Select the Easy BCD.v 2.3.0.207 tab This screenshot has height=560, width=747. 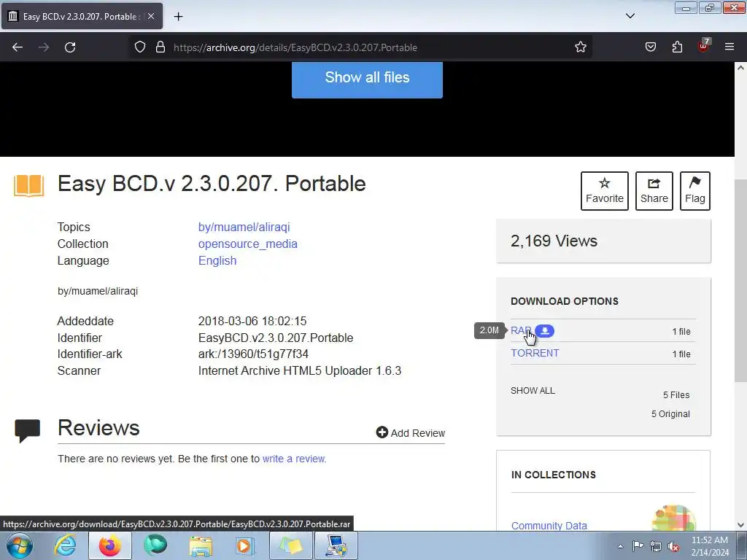click(x=82, y=16)
